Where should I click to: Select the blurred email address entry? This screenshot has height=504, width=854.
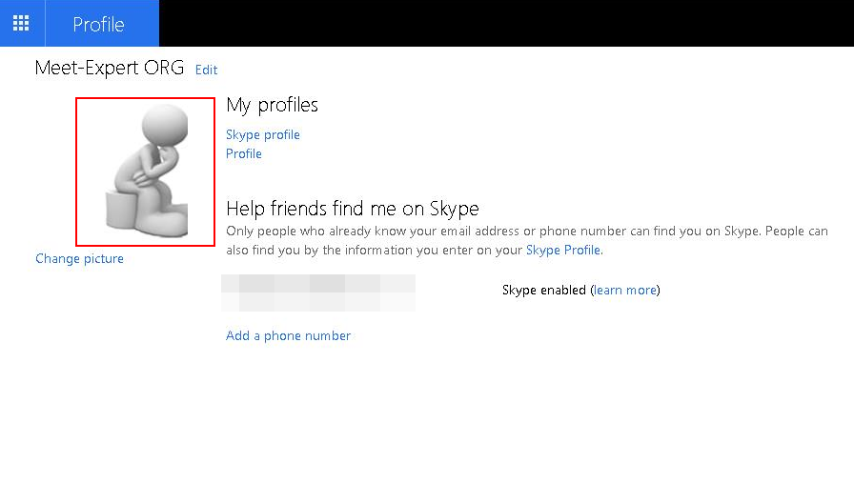[318, 292]
